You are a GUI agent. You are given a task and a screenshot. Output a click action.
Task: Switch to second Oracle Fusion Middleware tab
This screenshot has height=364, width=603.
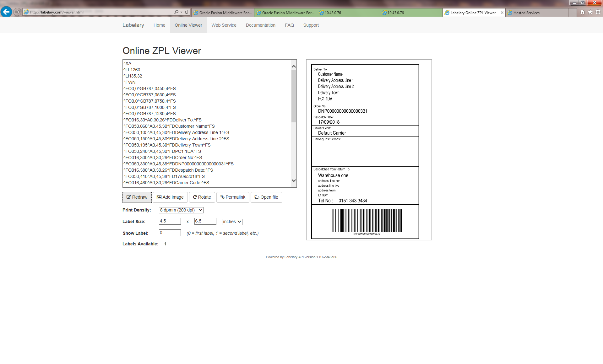click(x=285, y=13)
